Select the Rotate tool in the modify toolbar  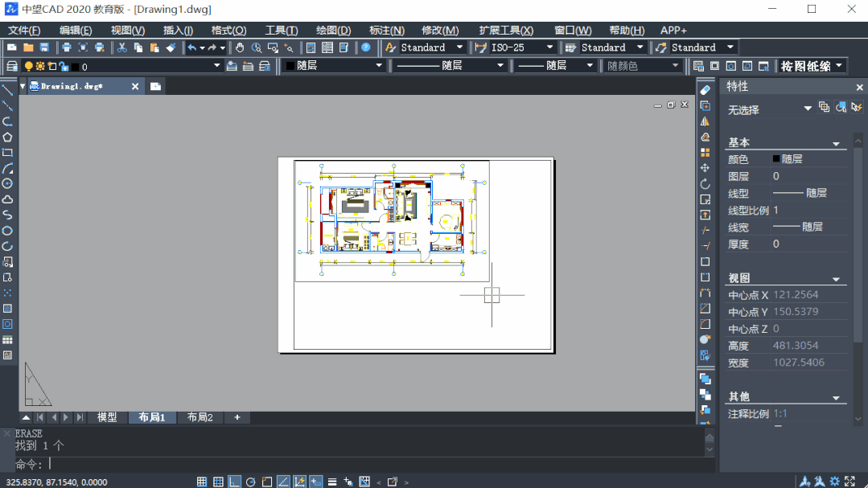(706, 183)
